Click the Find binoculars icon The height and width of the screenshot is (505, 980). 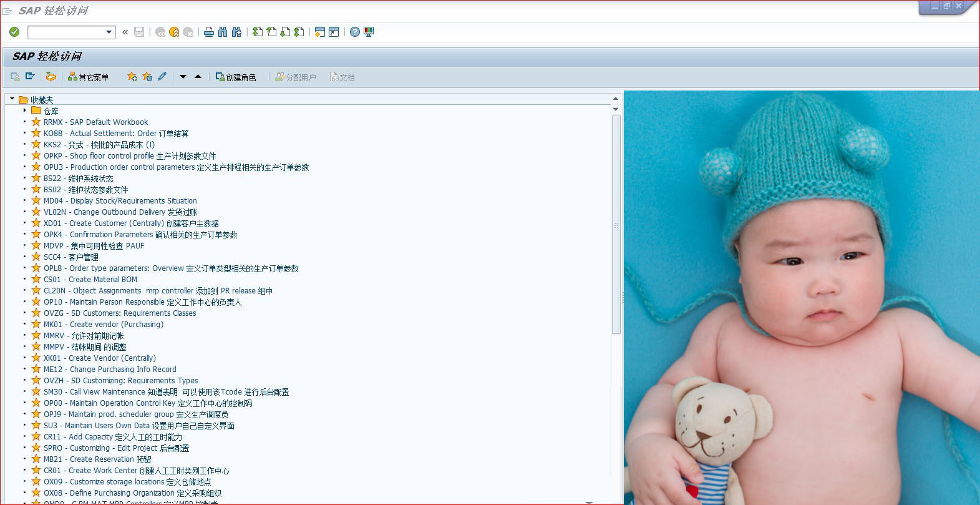[x=223, y=32]
